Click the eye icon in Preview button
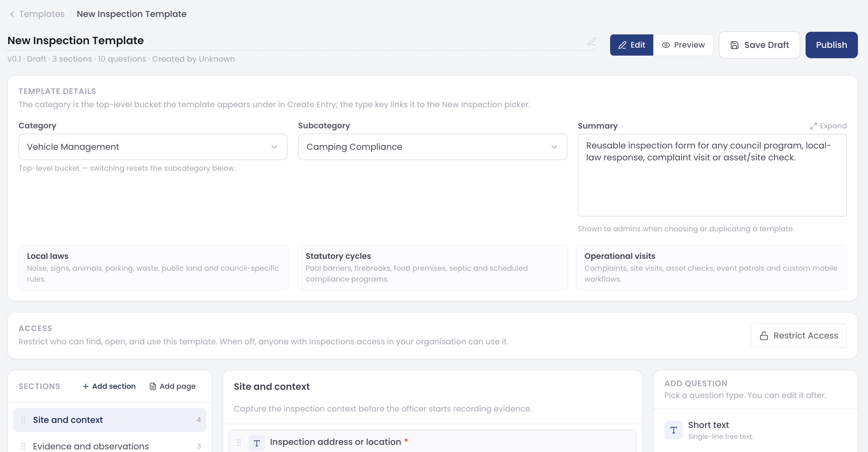Viewport: 868px width, 452px height. pos(666,45)
